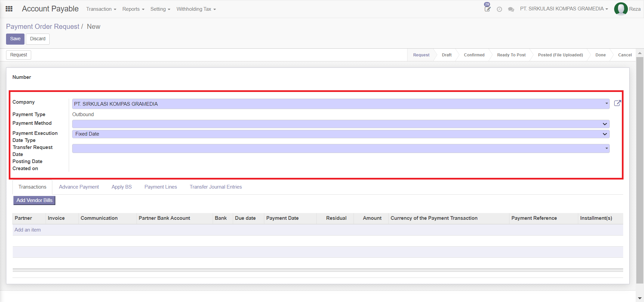
Task: Click the Reza user avatar
Action: pyautogui.click(x=621, y=9)
